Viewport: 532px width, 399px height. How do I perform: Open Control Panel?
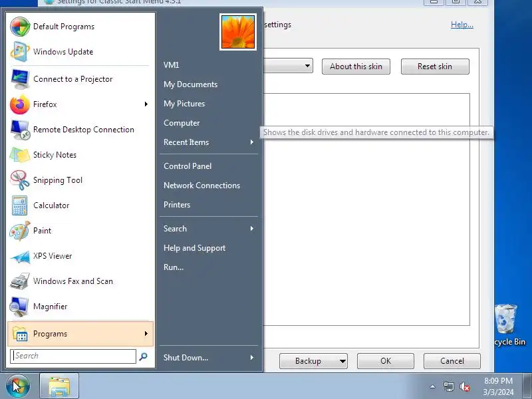click(x=188, y=166)
